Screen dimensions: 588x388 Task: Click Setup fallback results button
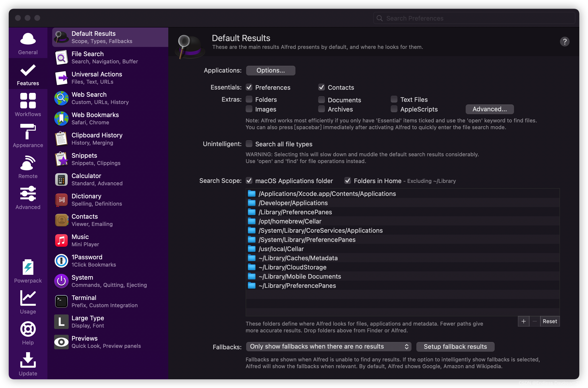pos(455,347)
